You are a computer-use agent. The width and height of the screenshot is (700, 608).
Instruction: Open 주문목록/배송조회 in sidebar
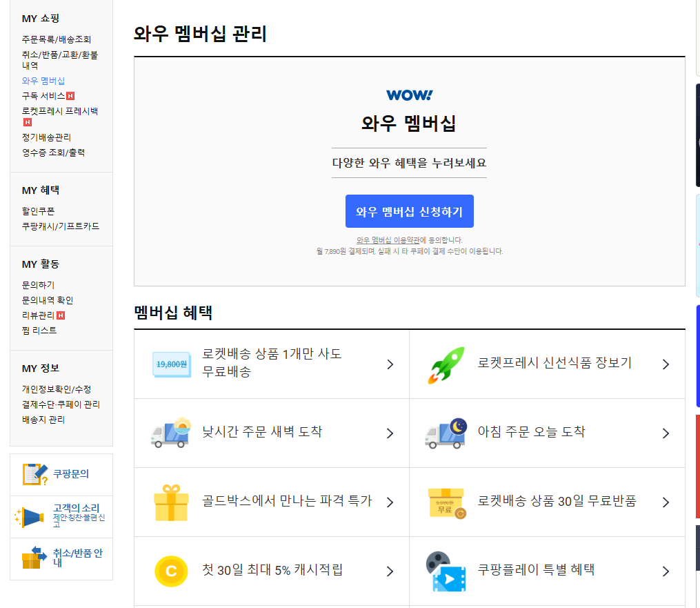coord(57,39)
